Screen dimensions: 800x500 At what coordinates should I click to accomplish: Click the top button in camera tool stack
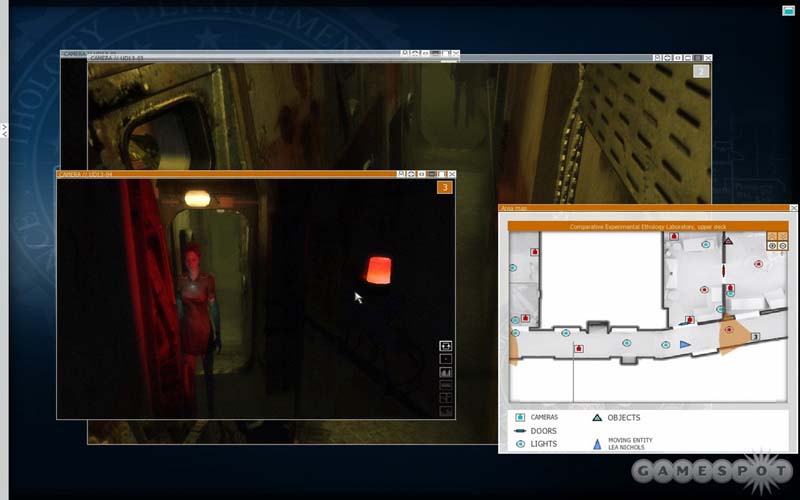445,346
